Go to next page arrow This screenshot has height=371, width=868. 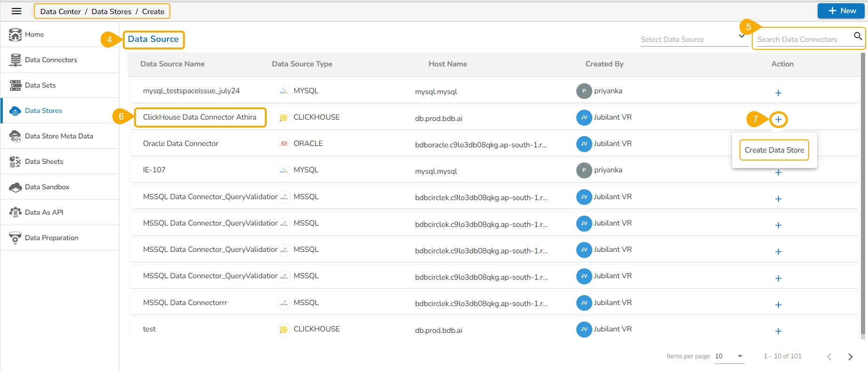[850, 357]
